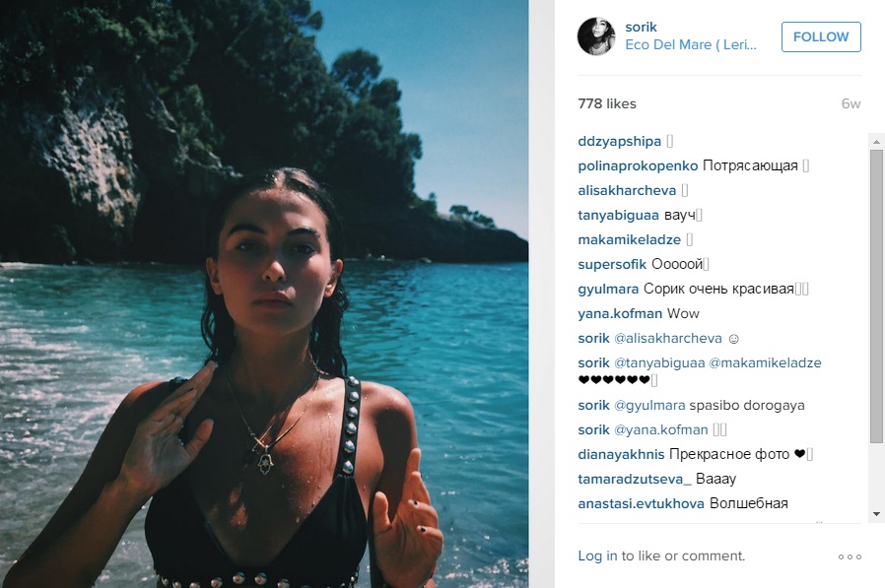The image size is (885, 588).
Task: Open sorik's profile avatar picture
Action: [x=596, y=36]
